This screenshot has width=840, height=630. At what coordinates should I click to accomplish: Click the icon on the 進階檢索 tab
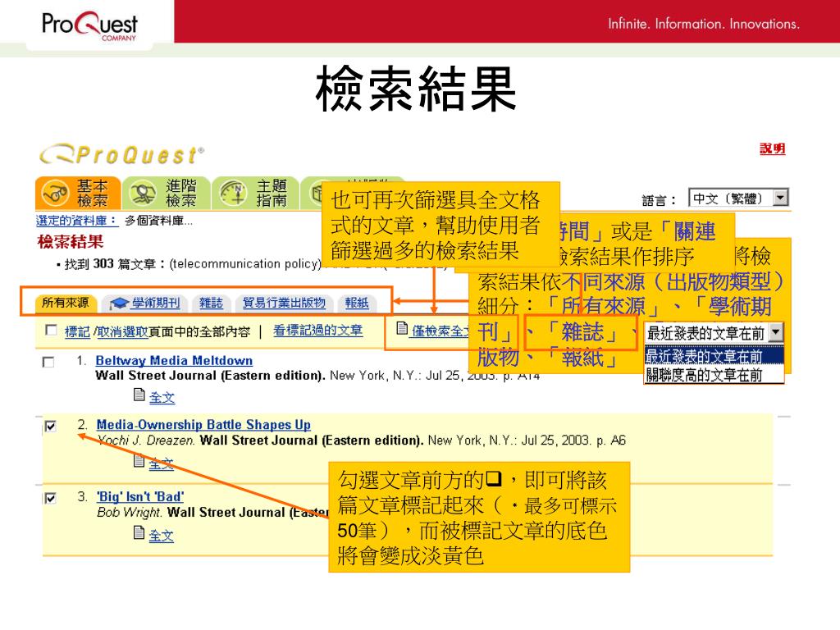(143, 194)
